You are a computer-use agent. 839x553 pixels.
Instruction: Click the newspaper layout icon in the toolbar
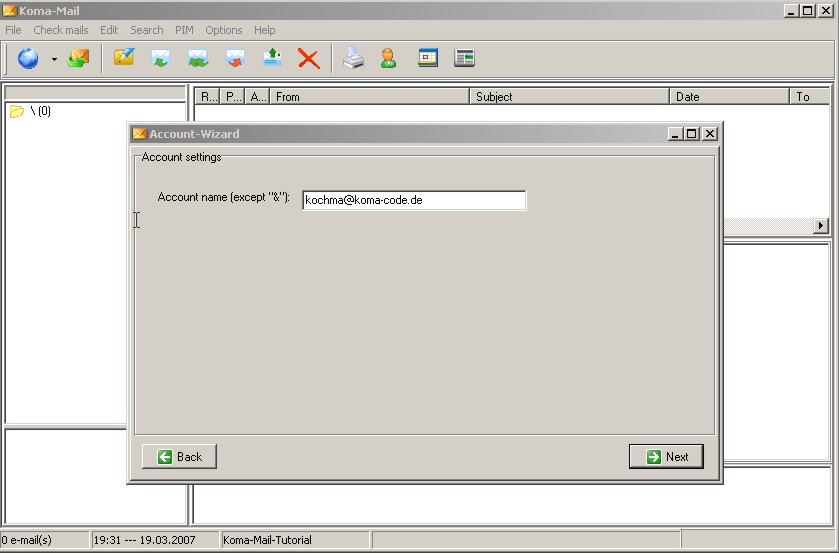pyautogui.click(x=464, y=58)
